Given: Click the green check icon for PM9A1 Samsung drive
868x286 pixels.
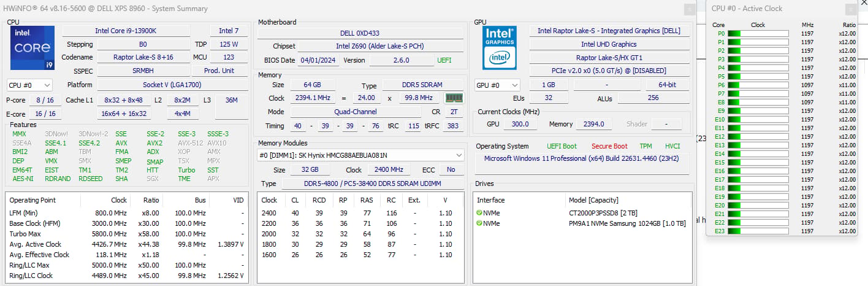Looking at the screenshot, I should [479, 223].
